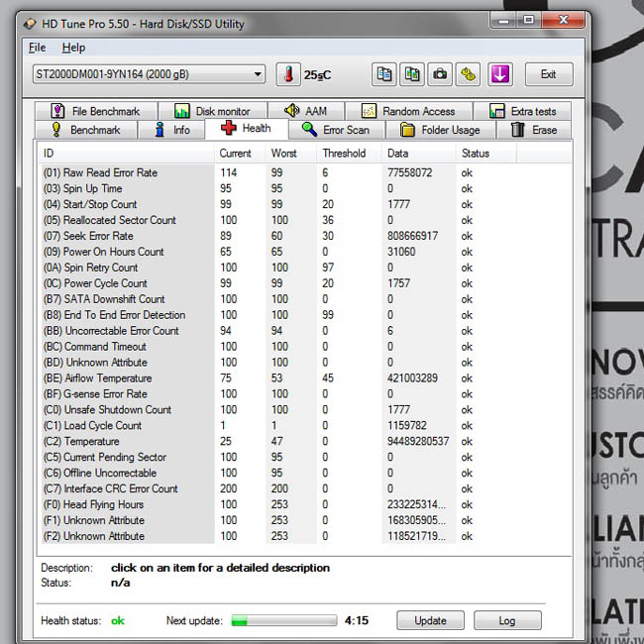The width and height of the screenshot is (644, 644).
Task: Switch to the Benchmark tab
Action: pos(86,130)
